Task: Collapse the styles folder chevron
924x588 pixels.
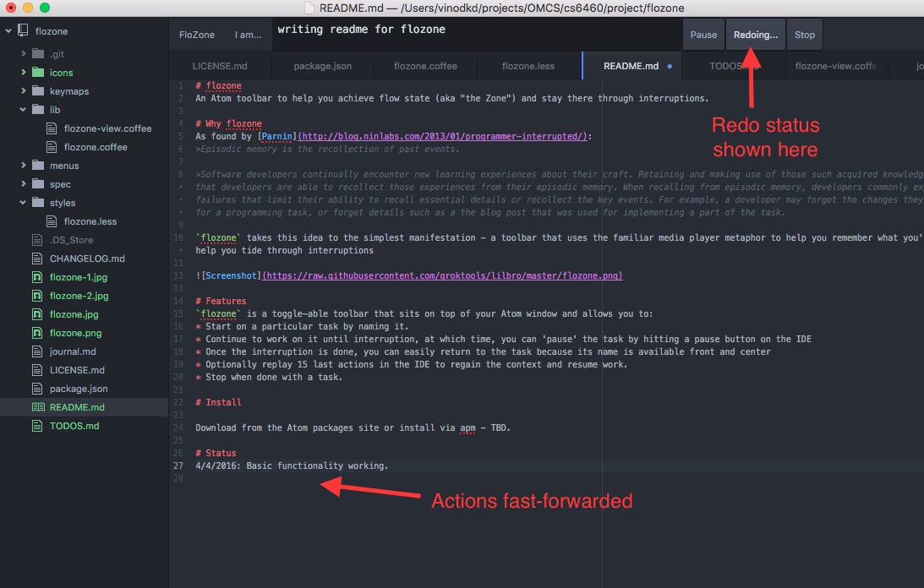Action: tap(23, 203)
